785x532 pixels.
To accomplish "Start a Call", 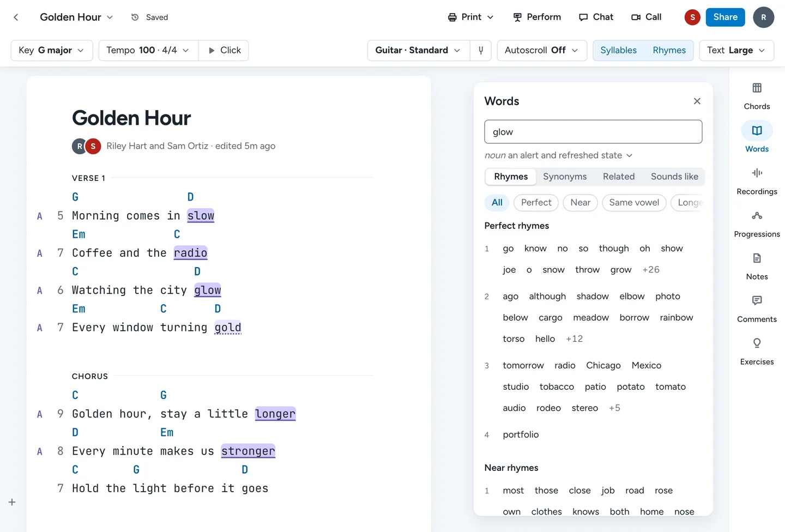I will click(646, 17).
